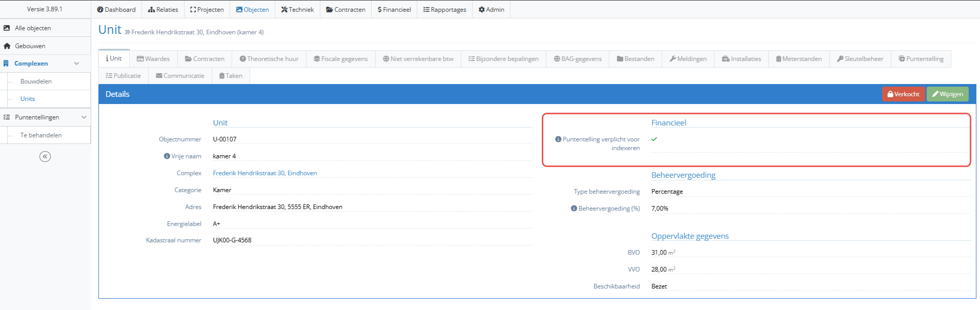
Task: Open the Techniek menu
Action: [x=298, y=9]
